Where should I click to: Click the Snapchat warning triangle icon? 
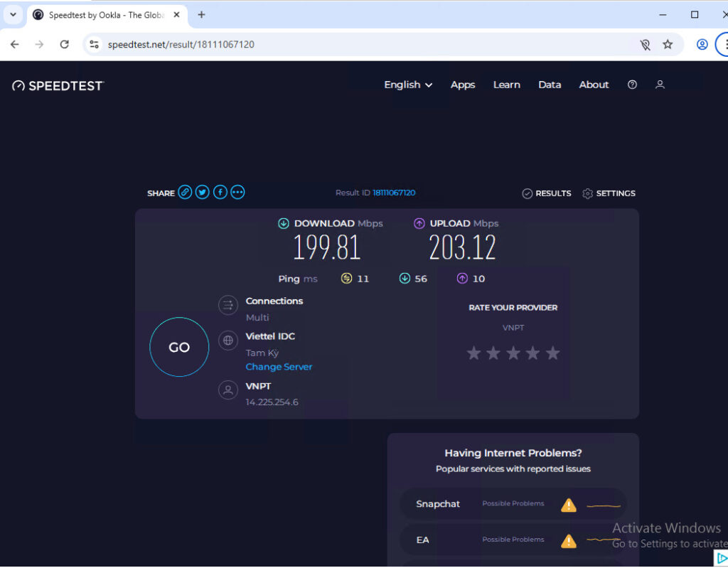pyautogui.click(x=568, y=505)
